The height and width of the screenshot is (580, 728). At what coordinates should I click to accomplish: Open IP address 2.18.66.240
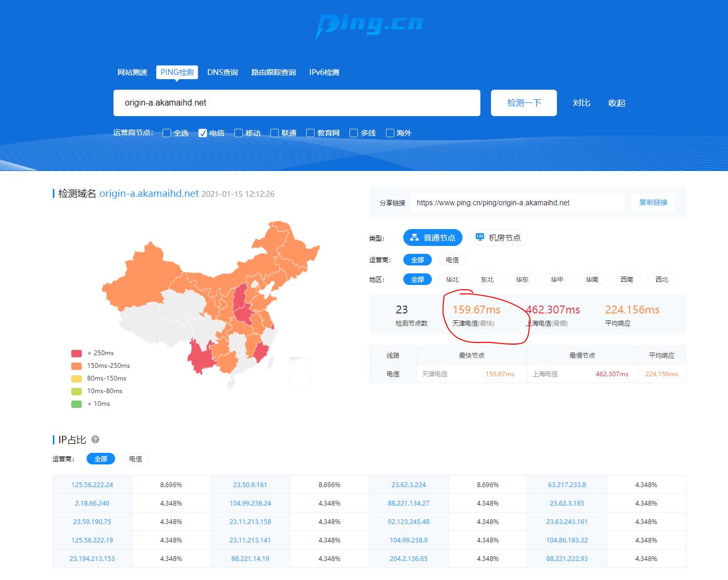coord(92,503)
